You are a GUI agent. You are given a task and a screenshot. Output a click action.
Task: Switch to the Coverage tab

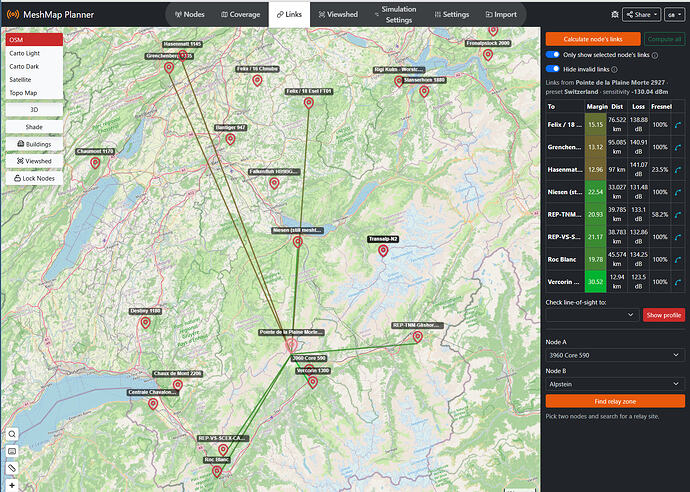point(240,15)
